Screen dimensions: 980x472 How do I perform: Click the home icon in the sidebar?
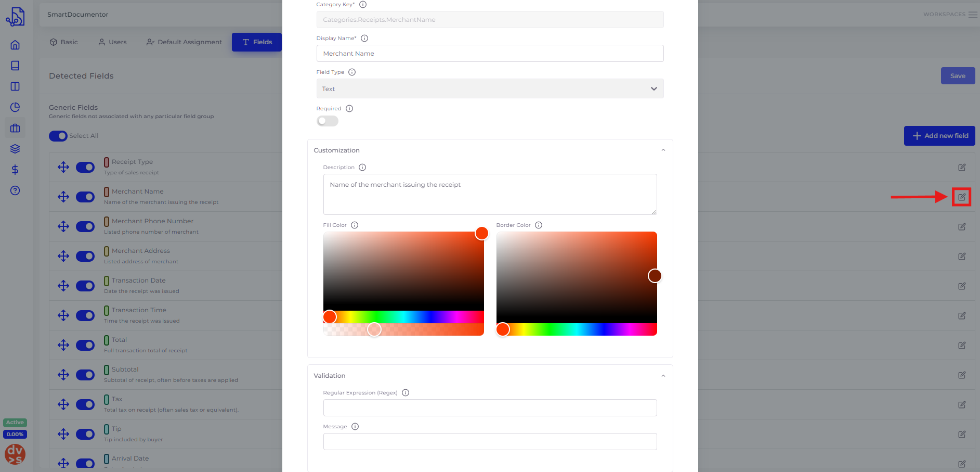(15, 45)
